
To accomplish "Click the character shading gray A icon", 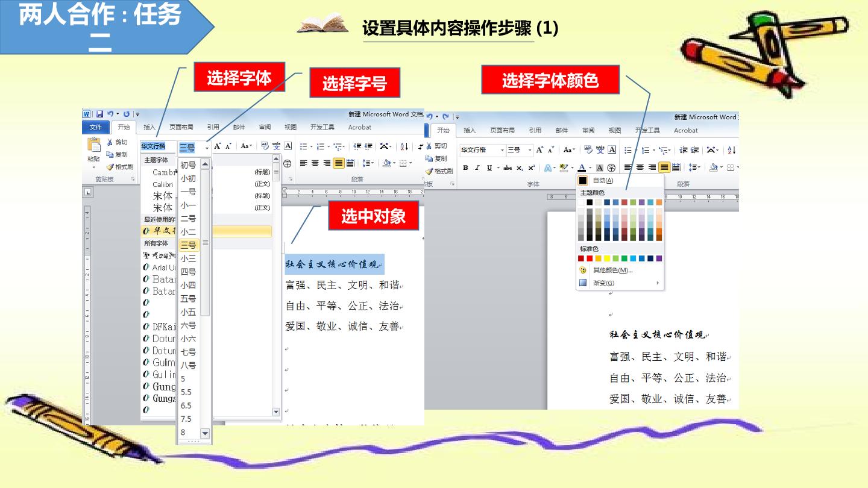I will pyautogui.click(x=600, y=167).
